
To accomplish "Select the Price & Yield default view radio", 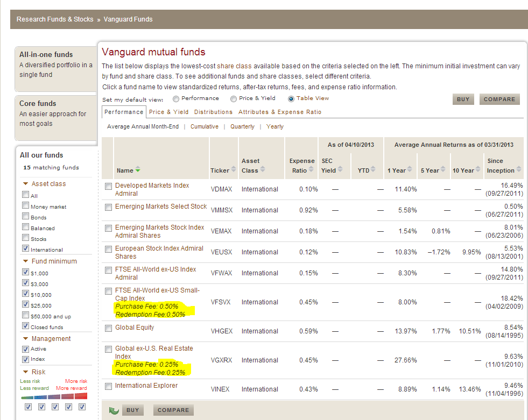I will click(234, 99).
